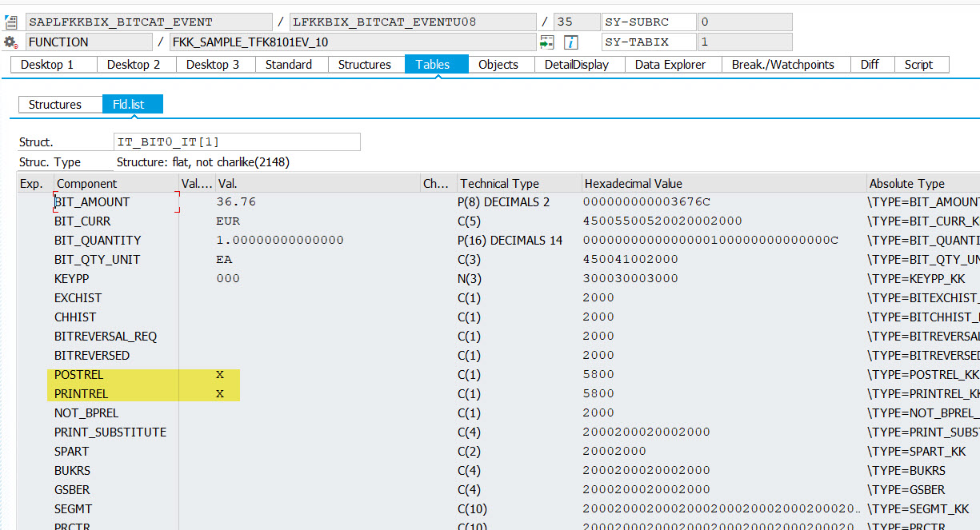980x530 pixels.
Task: Select the Structures subtab of the variable view
Action: click(60, 104)
